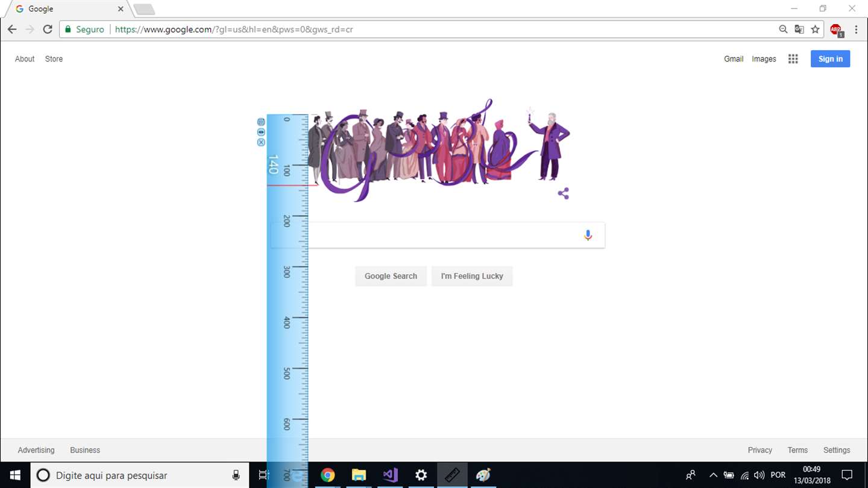Open the Google apps grid
The width and height of the screenshot is (868, 488).
pyautogui.click(x=793, y=59)
